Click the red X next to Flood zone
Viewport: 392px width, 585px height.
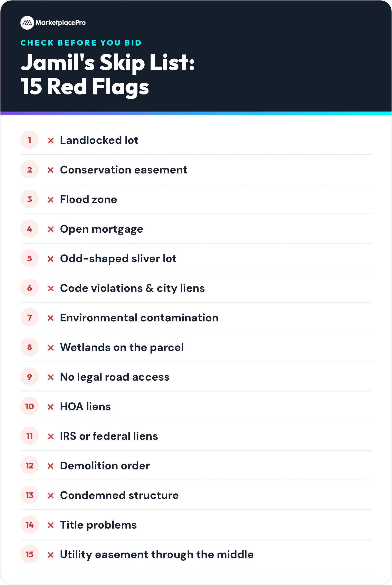51,200
